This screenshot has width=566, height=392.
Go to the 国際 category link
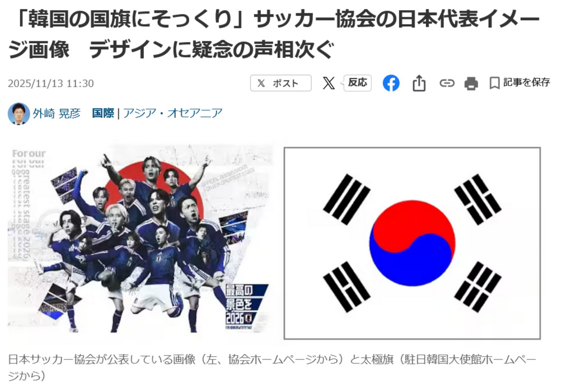pos(103,113)
